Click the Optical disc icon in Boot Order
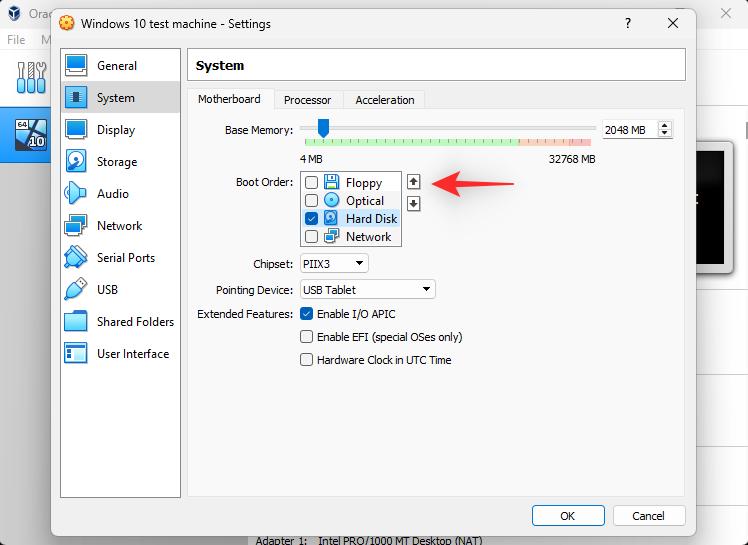This screenshot has height=545, width=748. (x=332, y=200)
